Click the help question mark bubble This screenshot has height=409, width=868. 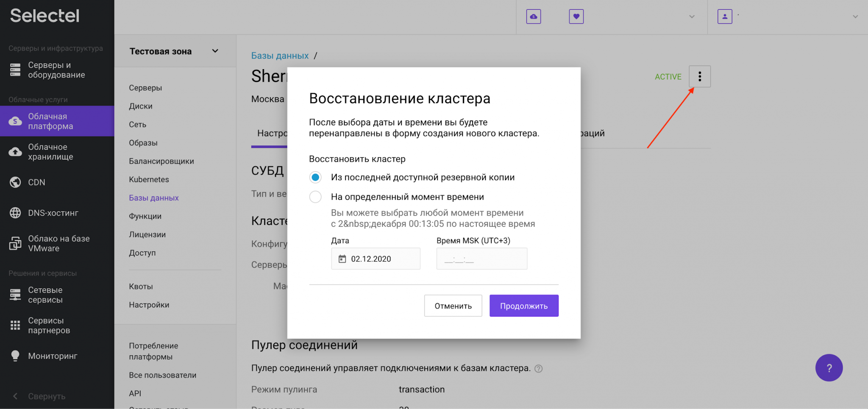click(829, 368)
